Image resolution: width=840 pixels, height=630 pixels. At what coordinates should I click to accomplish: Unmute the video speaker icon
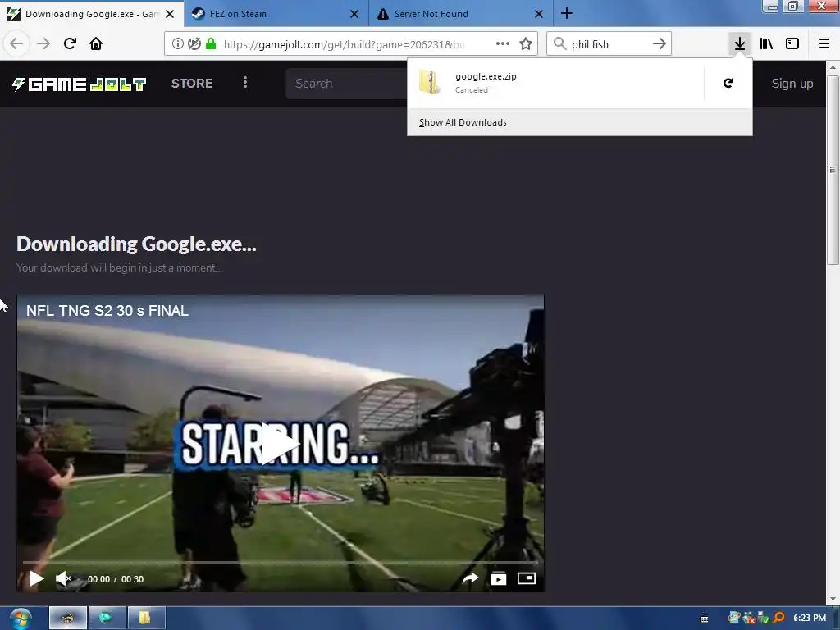pyautogui.click(x=62, y=578)
